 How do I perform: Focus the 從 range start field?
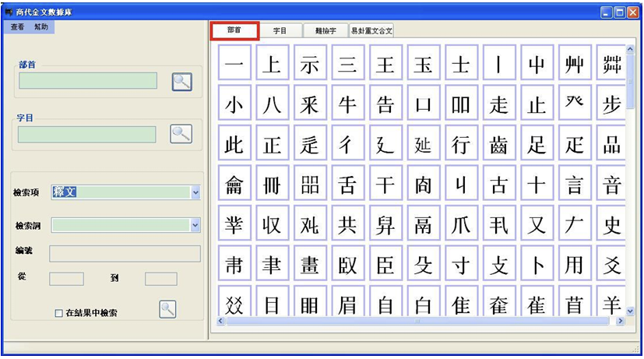point(66,279)
